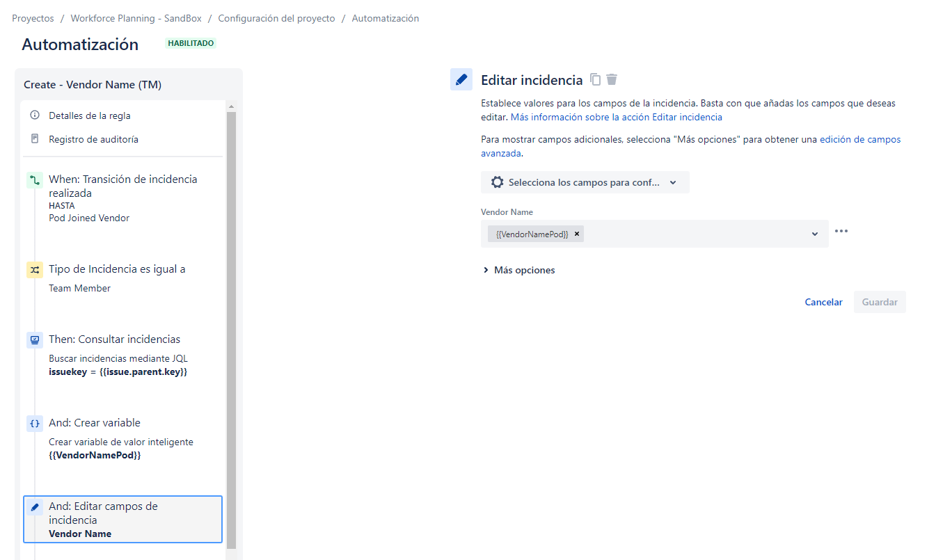Viewport: 936px width, 560px height.
Task: Click the green transition trigger icon
Action: [x=35, y=180]
